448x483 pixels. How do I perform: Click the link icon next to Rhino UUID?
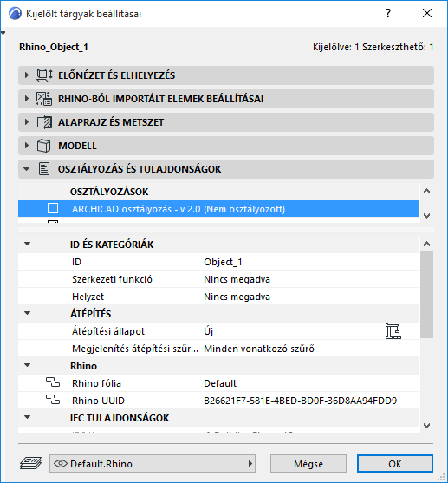click(x=53, y=400)
